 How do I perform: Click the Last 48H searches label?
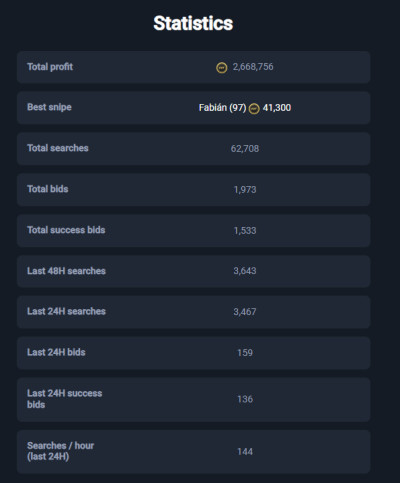click(66, 271)
